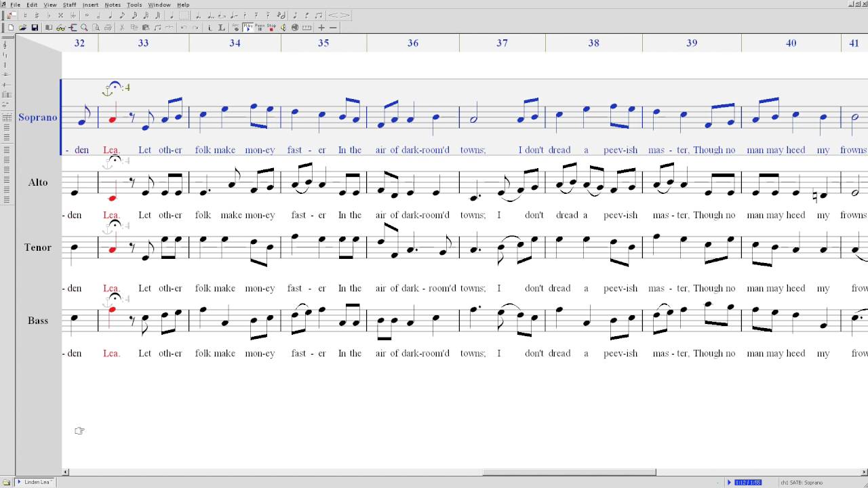868x488 pixels.
Task: Select the sixty-fourth note duration
Action: click(158, 15)
